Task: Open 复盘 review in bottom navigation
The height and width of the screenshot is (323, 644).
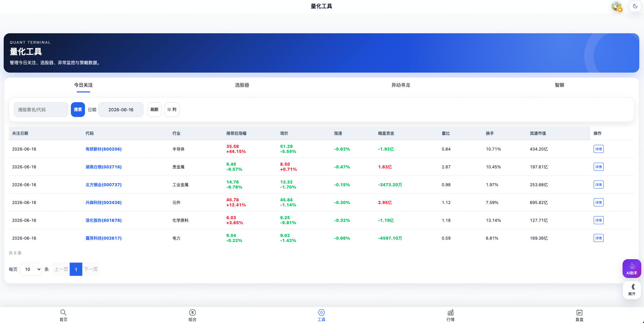Action: tap(579, 315)
